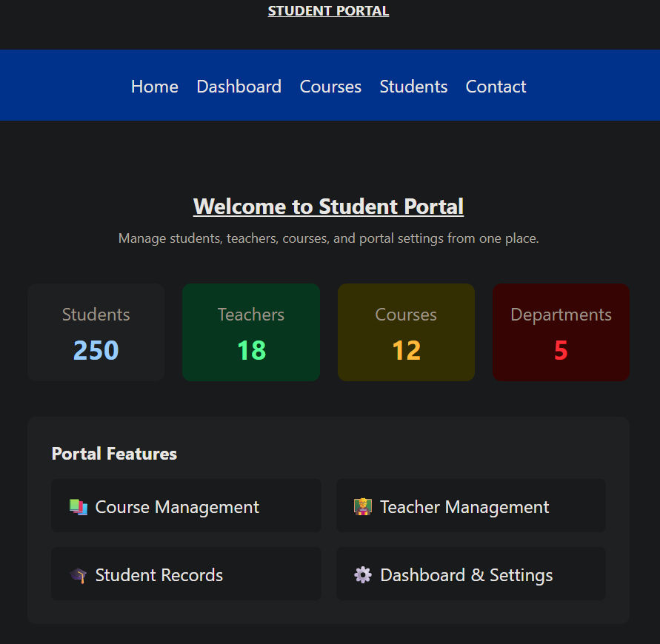Click the 12 courses count
This screenshot has height=644, width=660.
[x=406, y=350]
